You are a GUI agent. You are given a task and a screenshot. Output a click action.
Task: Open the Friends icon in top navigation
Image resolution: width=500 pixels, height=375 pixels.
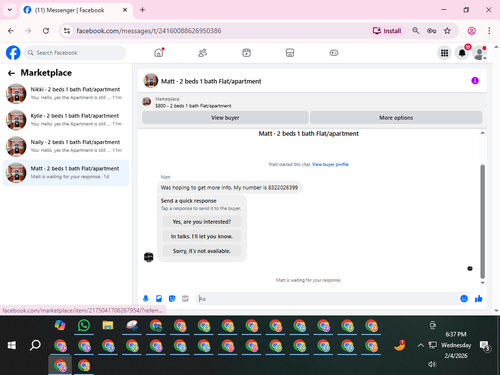click(203, 53)
